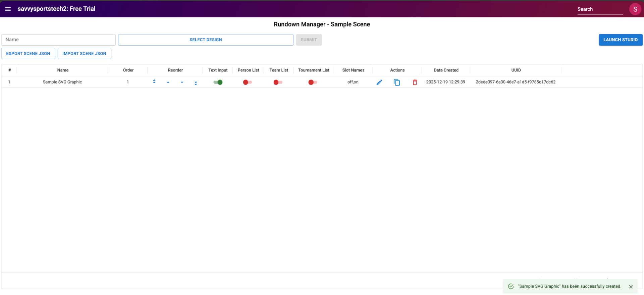
Task: Move Sample SVG Graphic to bottom
Action: [x=196, y=83]
